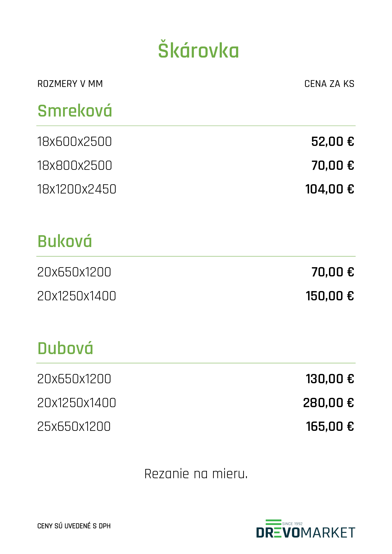This screenshot has height=554, width=392.
Task: Click the CENA ZA KS column header
Action: click(329, 84)
